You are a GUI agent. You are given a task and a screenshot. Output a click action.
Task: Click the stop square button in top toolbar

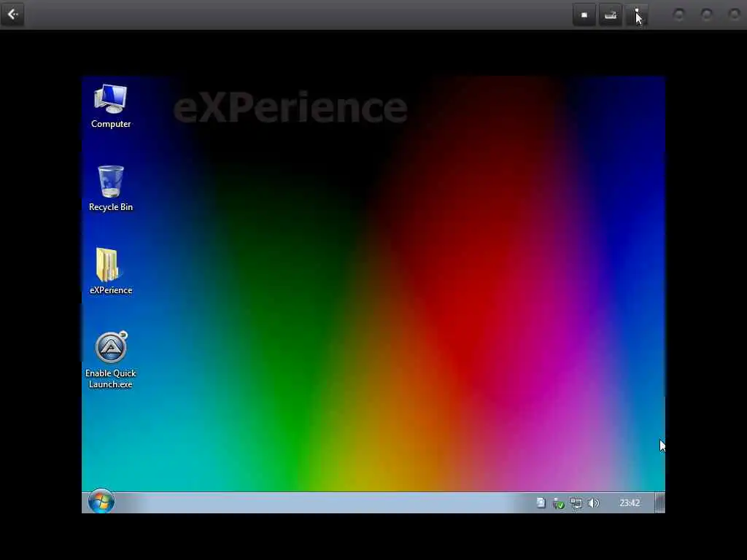click(x=584, y=15)
